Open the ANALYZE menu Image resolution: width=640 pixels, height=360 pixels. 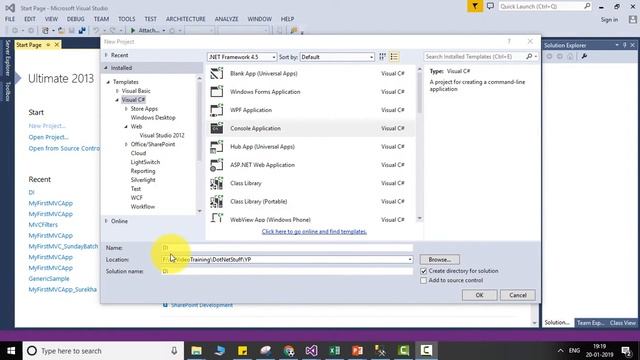227,19
